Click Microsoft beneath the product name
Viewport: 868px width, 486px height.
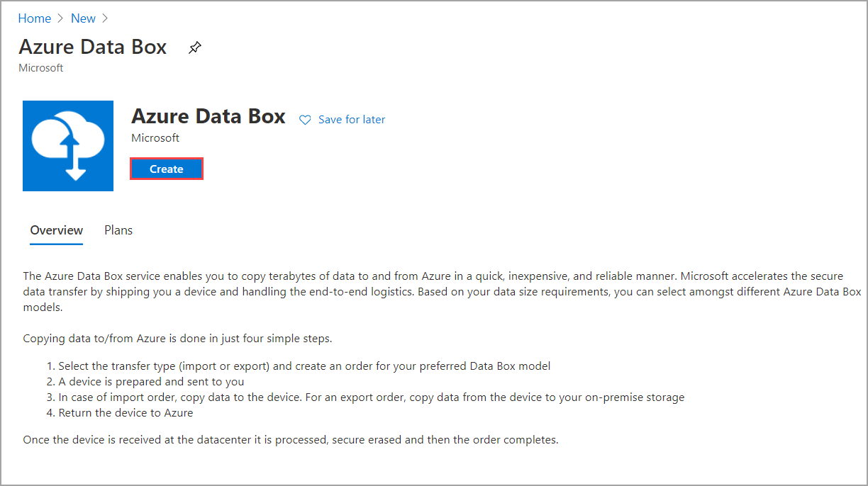point(155,138)
